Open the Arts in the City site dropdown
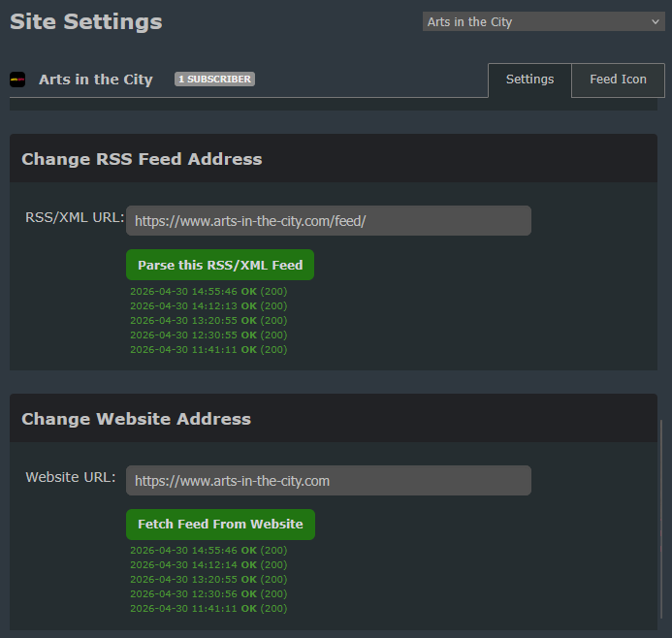The height and width of the screenshot is (638, 672). coord(543,21)
